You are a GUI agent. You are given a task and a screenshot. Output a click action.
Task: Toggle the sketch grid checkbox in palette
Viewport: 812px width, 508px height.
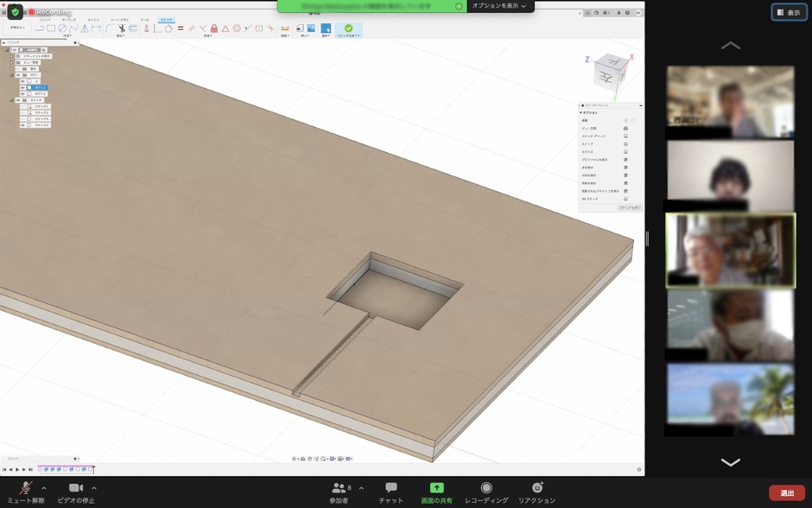coord(625,136)
